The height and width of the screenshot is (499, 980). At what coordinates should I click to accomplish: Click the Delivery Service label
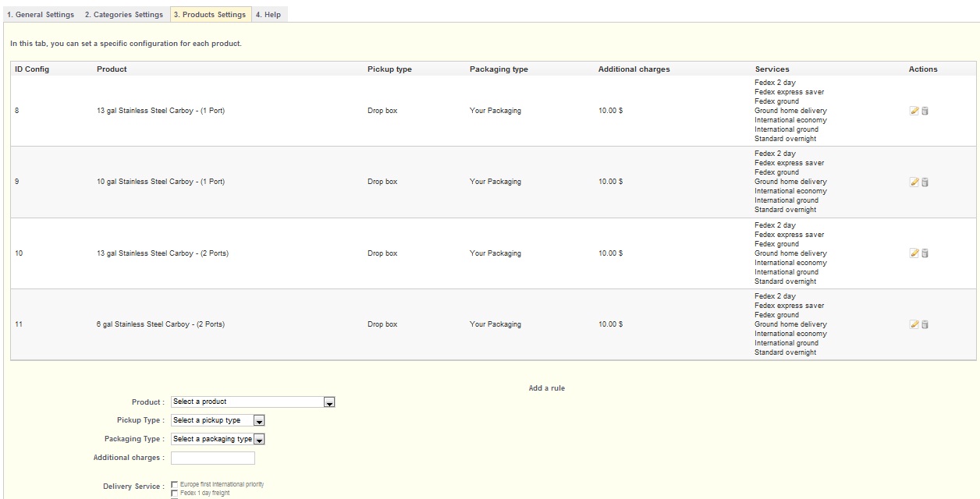pos(134,487)
